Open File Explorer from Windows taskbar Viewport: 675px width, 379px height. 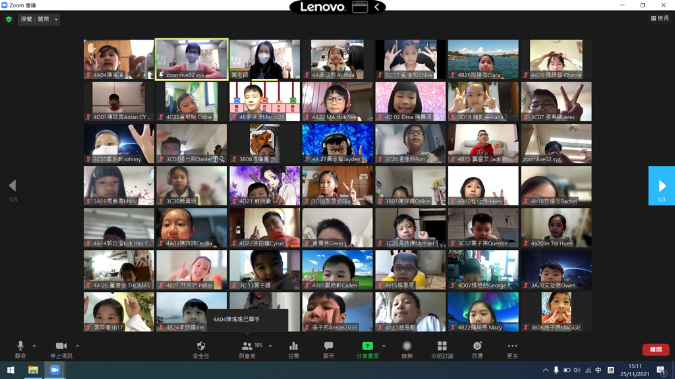[33, 370]
